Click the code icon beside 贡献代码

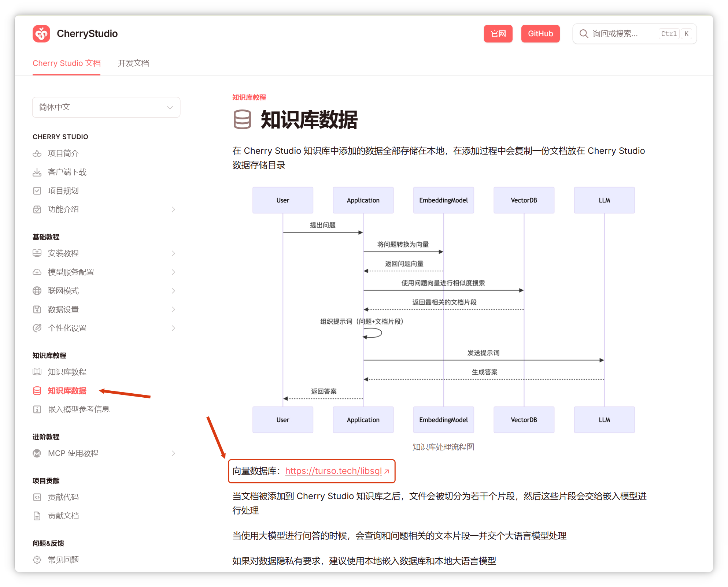coord(37,497)
